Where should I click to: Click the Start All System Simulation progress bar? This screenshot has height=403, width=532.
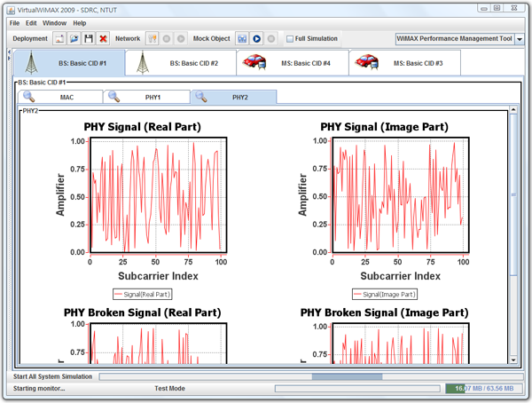[x=311, y=376]
